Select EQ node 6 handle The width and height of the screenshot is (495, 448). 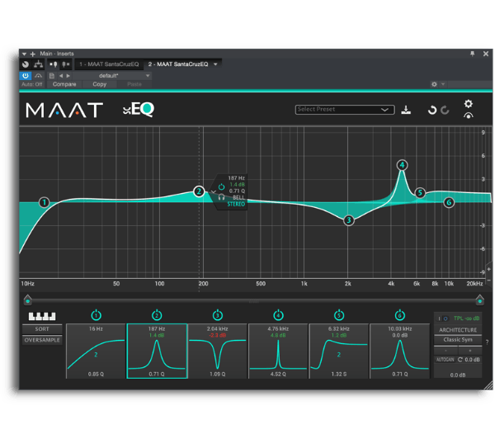(449, 202)
